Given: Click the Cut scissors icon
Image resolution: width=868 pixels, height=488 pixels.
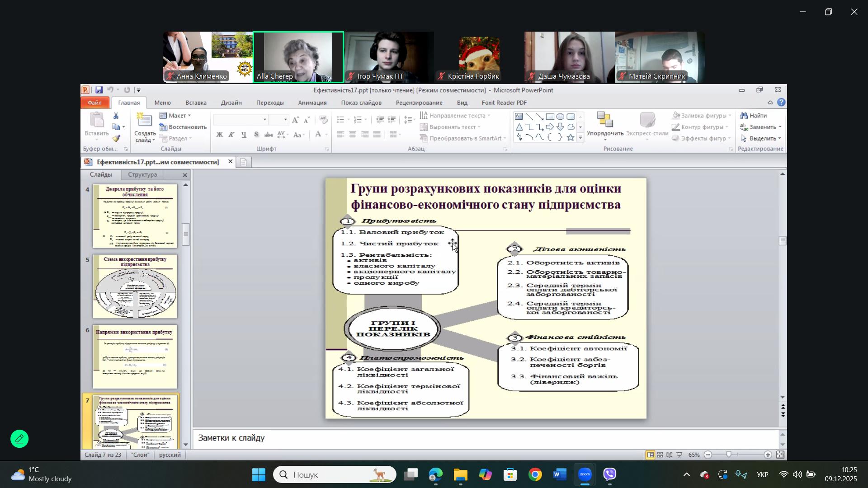Looking at the screenshot, I should (116, 116).
